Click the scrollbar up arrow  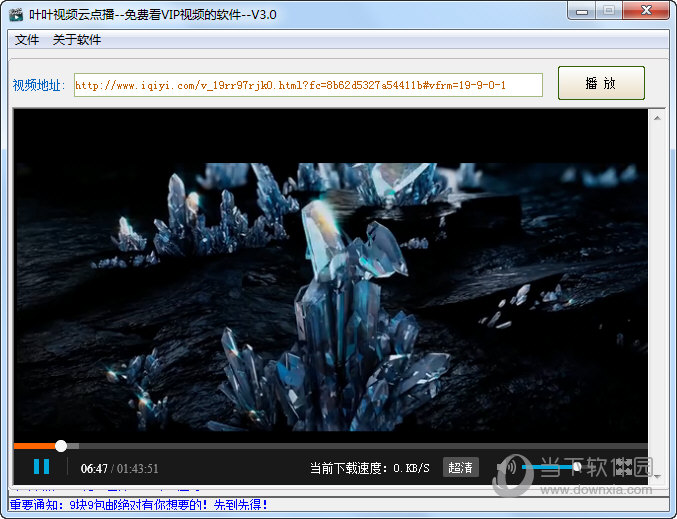657,118
